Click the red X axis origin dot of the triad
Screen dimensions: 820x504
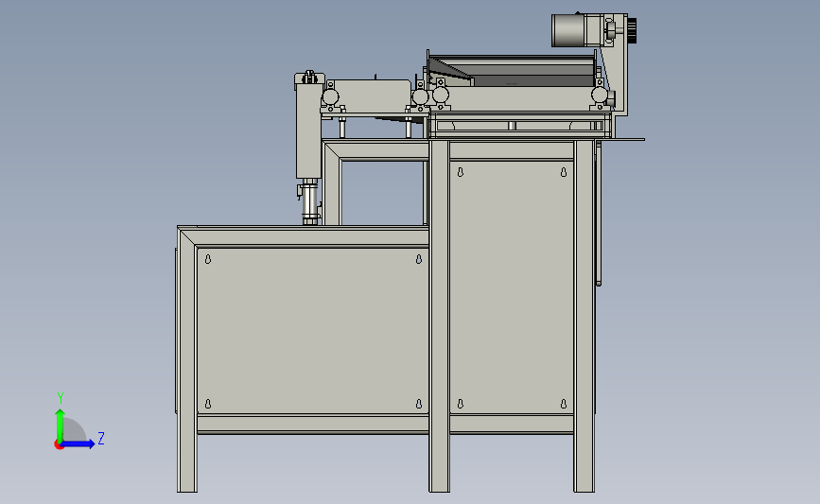(x=59, y=445)
